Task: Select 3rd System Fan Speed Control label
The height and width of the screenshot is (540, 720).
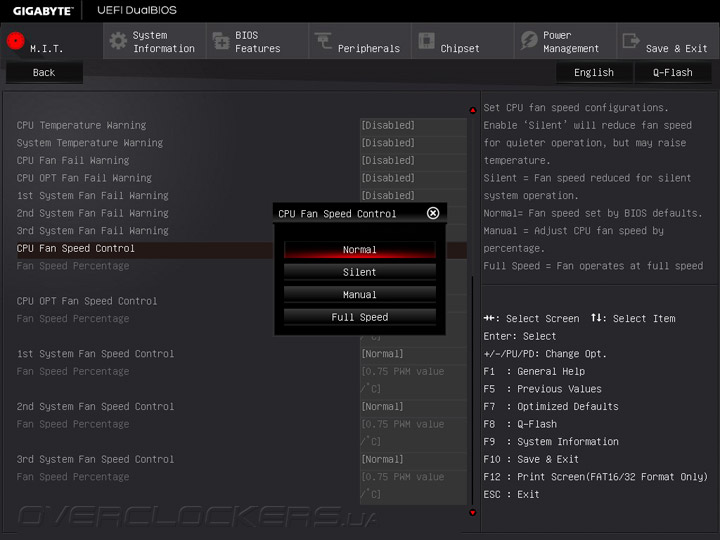Action: pos(96,460)
